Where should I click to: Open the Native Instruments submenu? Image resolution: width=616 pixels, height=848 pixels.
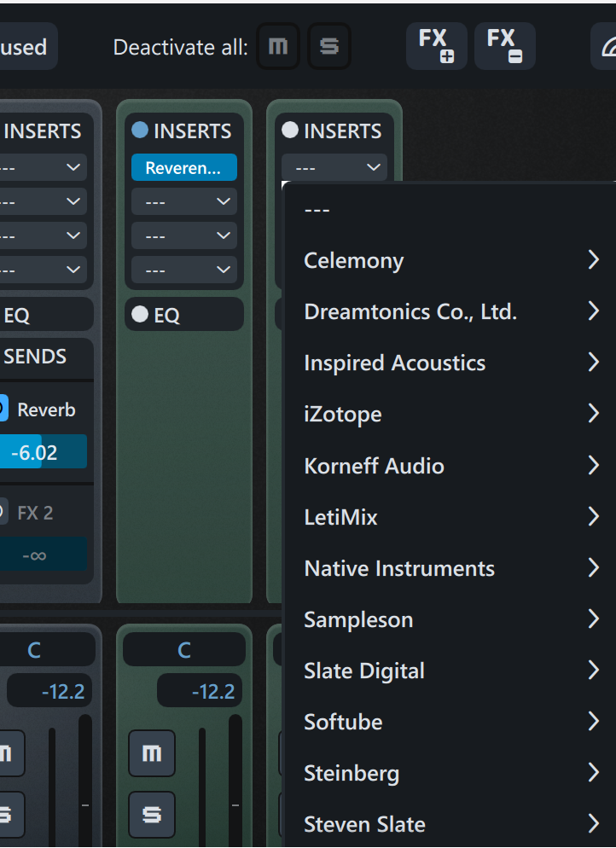[x=399, y=568]
